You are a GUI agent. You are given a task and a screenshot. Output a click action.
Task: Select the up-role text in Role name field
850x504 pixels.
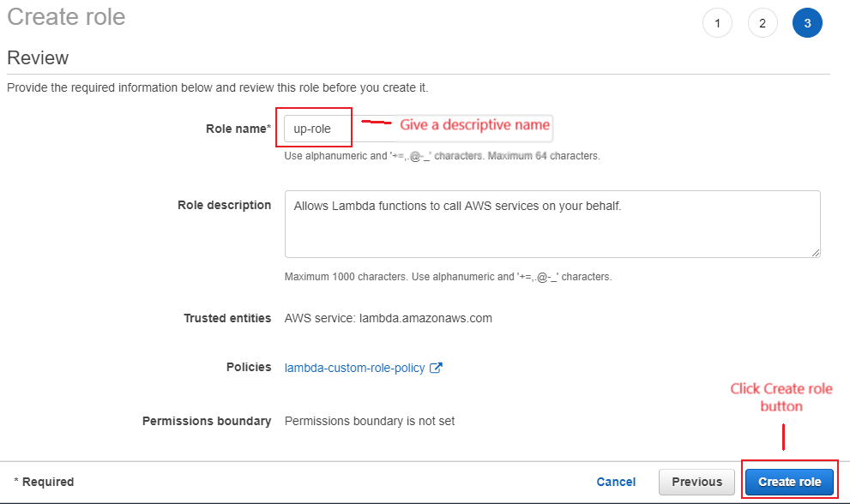311,127
